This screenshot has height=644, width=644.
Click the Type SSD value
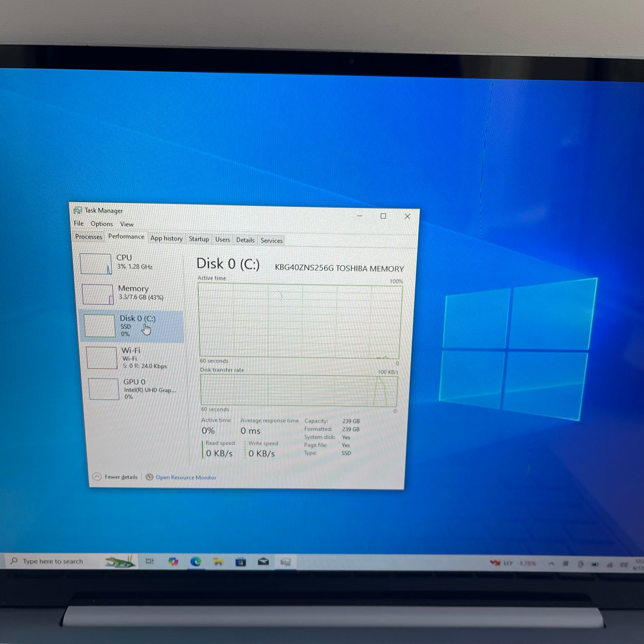point(346,453)
